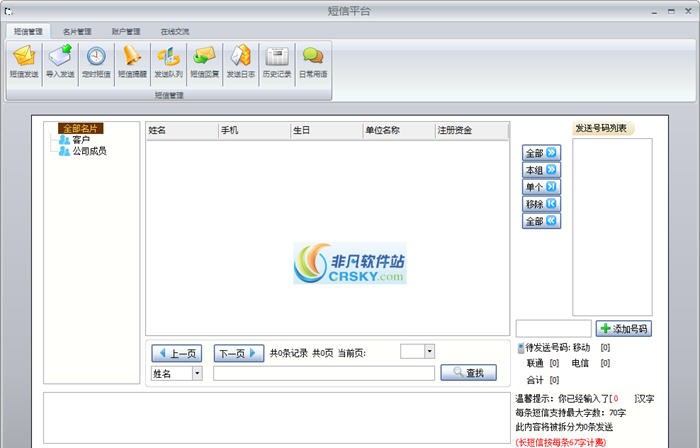Open 发送队列 (send queue) phone icon
The image size is (700, 448).
pos(169,62)
